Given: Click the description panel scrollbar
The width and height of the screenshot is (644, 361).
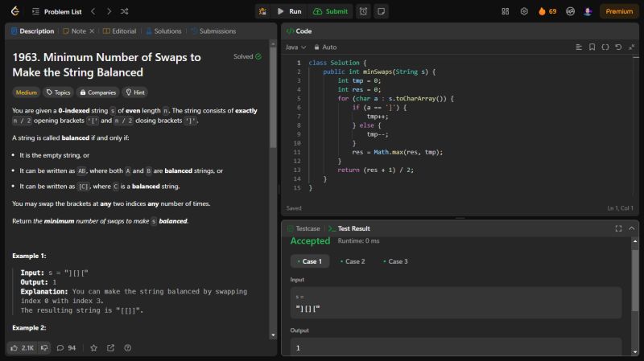Looking at the screenshot, I should tap(273, 97).
